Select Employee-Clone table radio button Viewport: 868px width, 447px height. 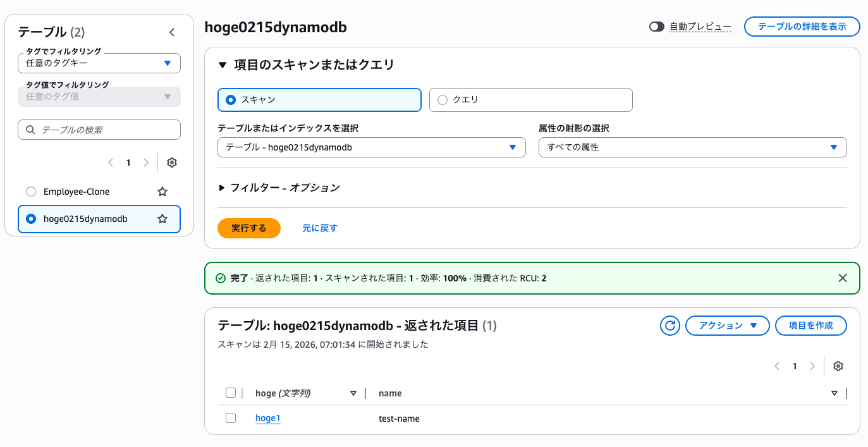click(31, 192)
